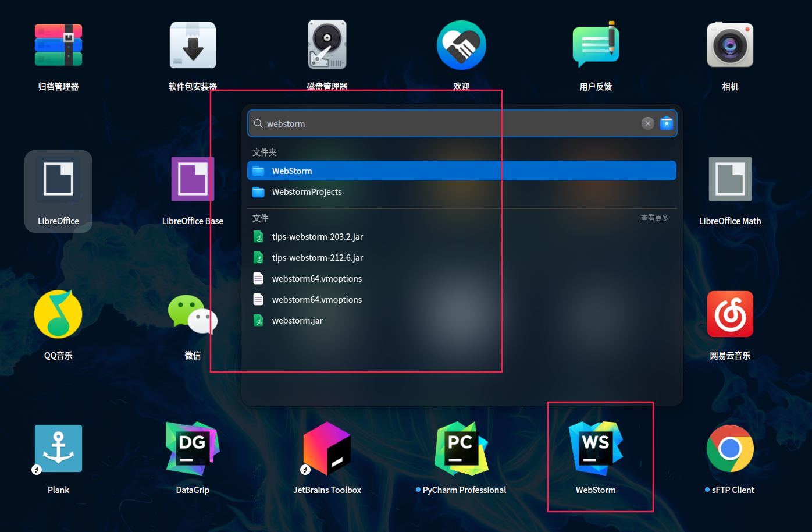Clear the webstorm search text
The width and height of the screenshot is (812, 532).
point(648,123)
